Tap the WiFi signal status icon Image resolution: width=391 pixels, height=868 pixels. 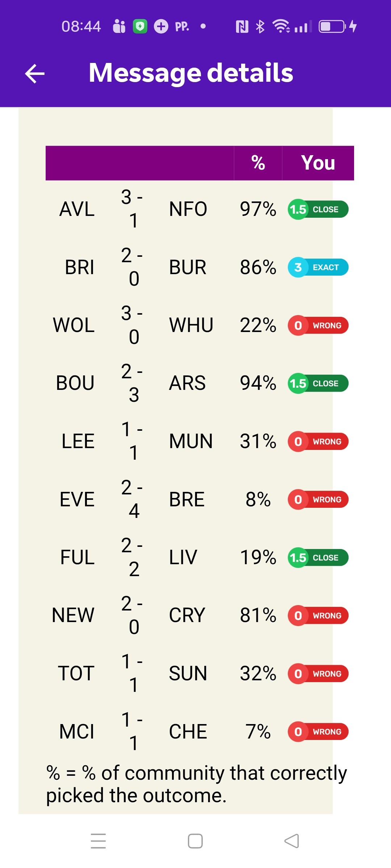[281, 26]
